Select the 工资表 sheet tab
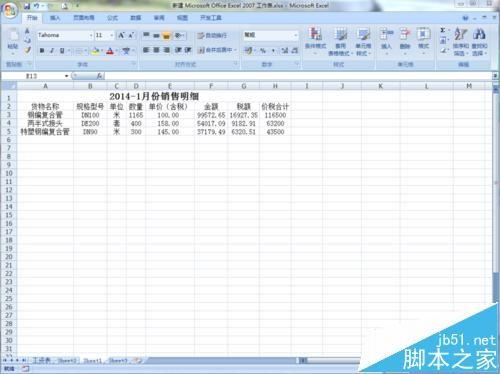This screenshot has height=374, width=500. (42, 360)
